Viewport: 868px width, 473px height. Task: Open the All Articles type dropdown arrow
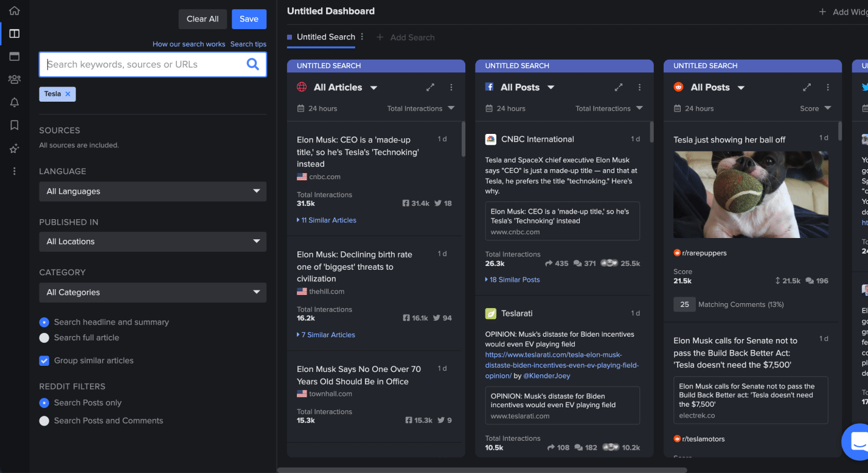[373, 88]
